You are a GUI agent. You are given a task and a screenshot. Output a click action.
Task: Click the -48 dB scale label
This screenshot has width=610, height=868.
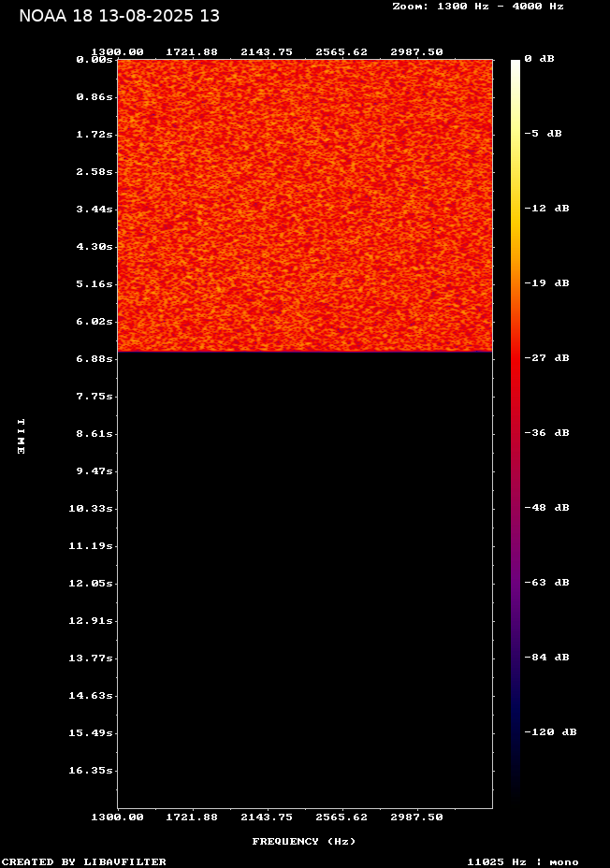[547, 508]
